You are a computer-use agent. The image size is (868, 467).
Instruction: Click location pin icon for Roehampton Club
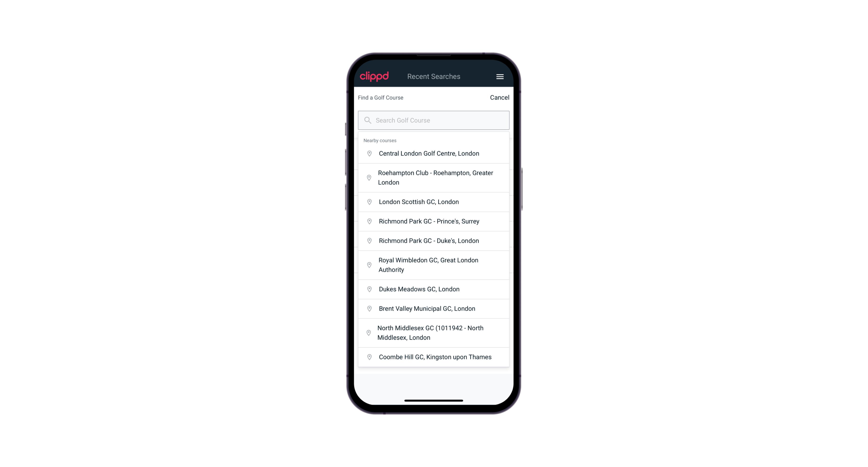[x=368, y=178]
